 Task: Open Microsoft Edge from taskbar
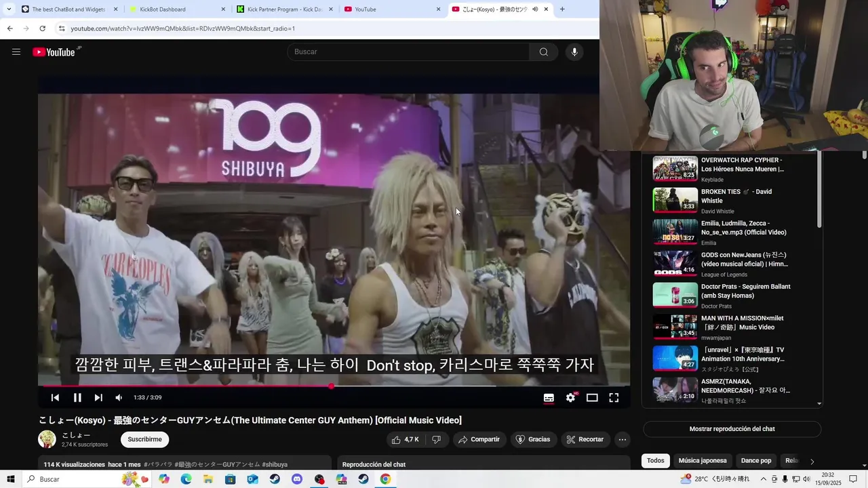pyautogui.click(x=186, y=479)
